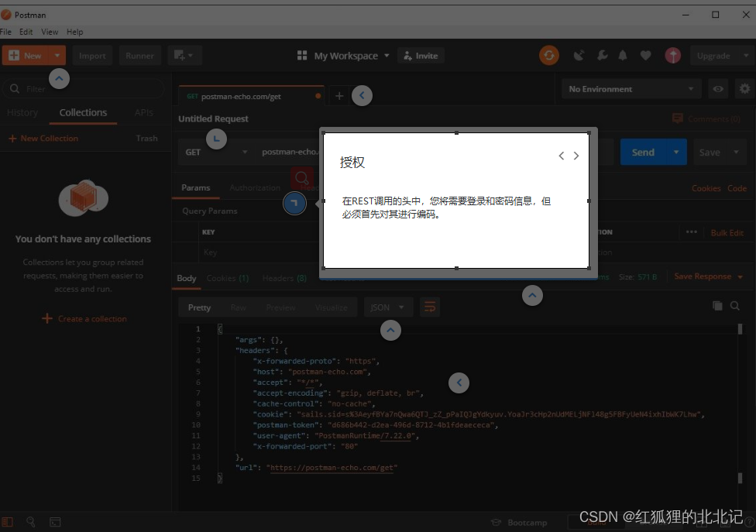Open the No Environment dropdown
756x532 pixels.
tap(631, 89)
